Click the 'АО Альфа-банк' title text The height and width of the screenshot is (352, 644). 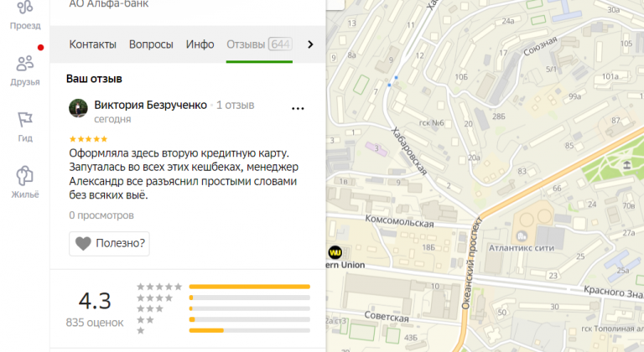(x=109, y=4)
